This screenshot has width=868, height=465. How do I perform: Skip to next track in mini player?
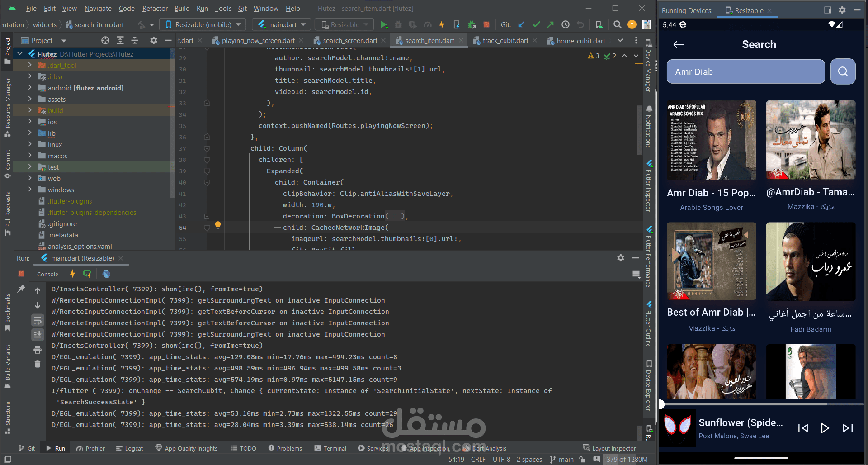point(848,428)
